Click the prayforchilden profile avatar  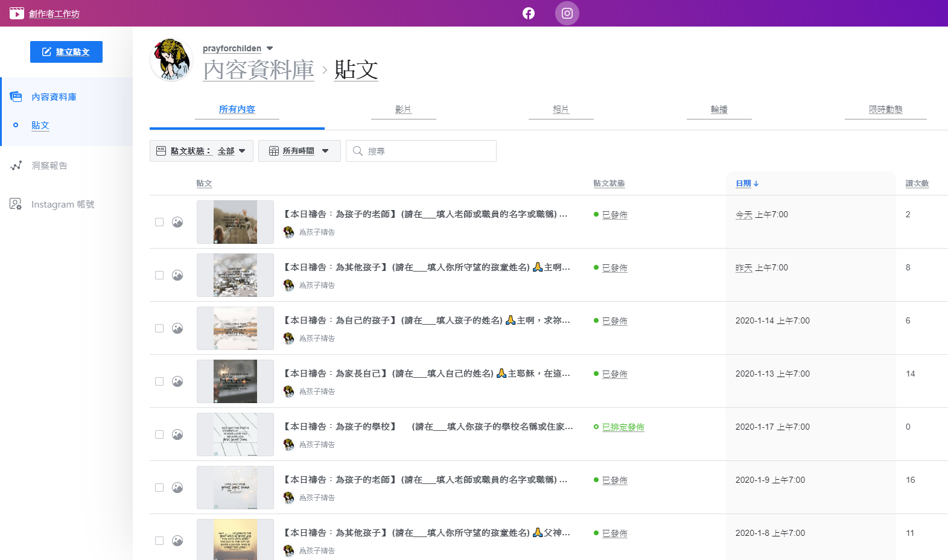pyautogui.click(x=171, y=60)
